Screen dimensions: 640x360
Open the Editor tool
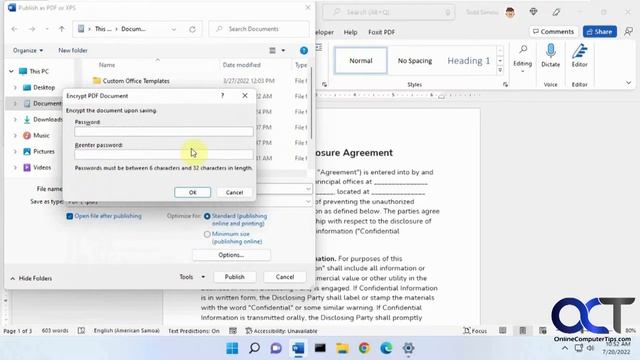coord(579,56)
